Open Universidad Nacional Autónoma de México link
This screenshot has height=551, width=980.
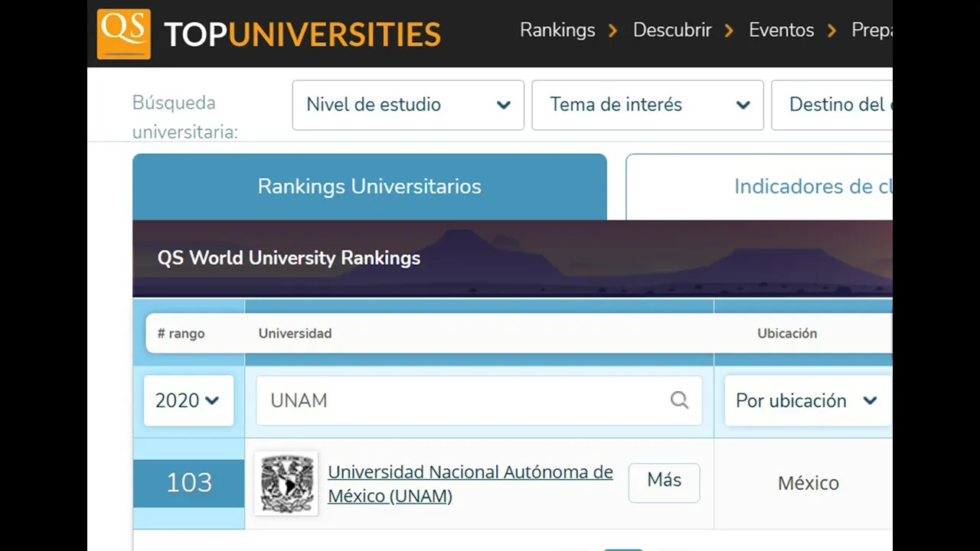pos(470,484)
